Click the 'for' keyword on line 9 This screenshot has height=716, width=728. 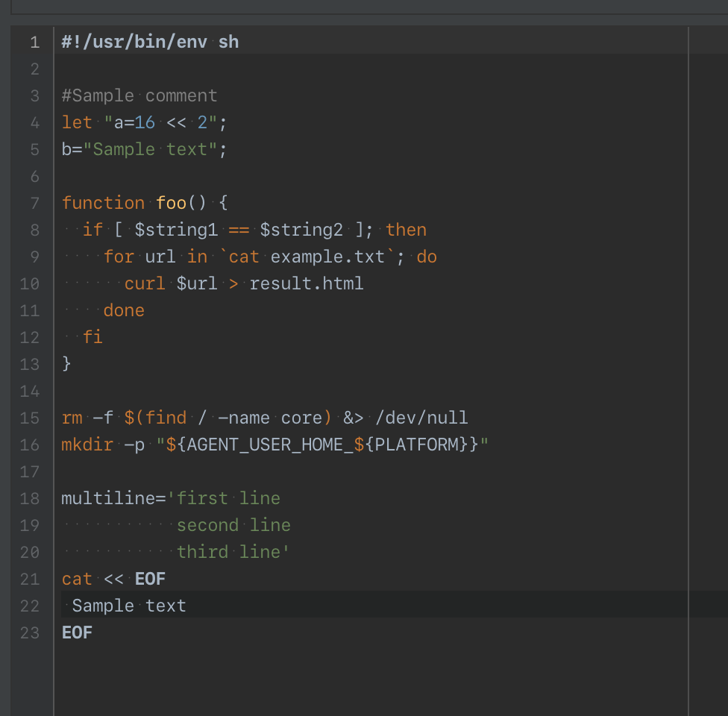[x=119, y=257]
